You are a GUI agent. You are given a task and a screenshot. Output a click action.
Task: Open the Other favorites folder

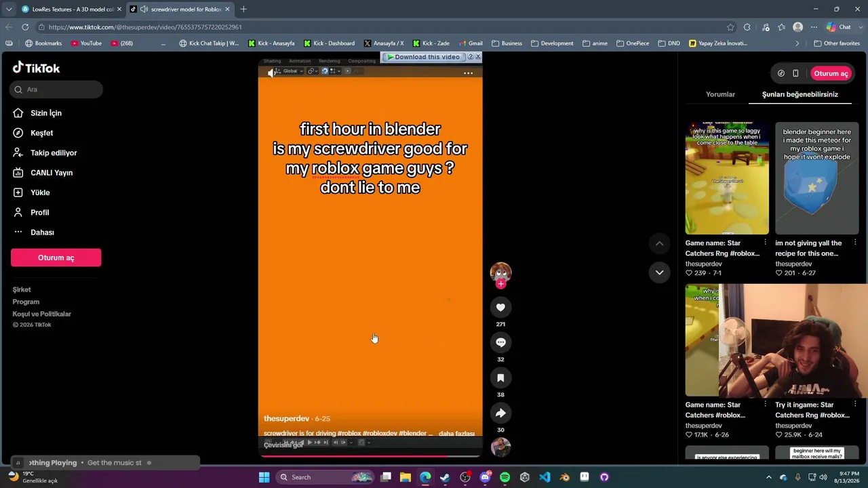coord(836,43)
